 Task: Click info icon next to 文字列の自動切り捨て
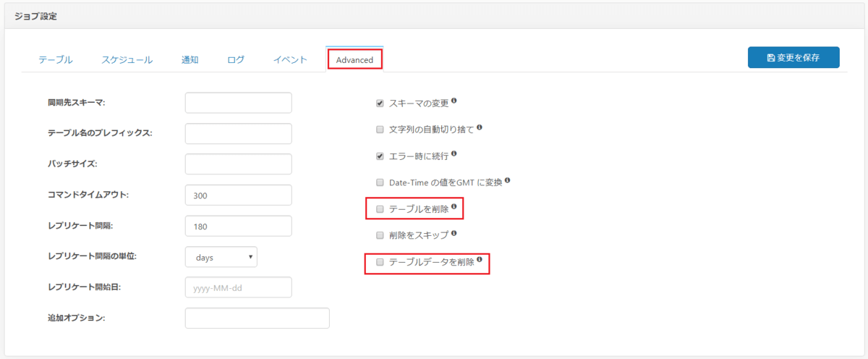click(480, 127)
